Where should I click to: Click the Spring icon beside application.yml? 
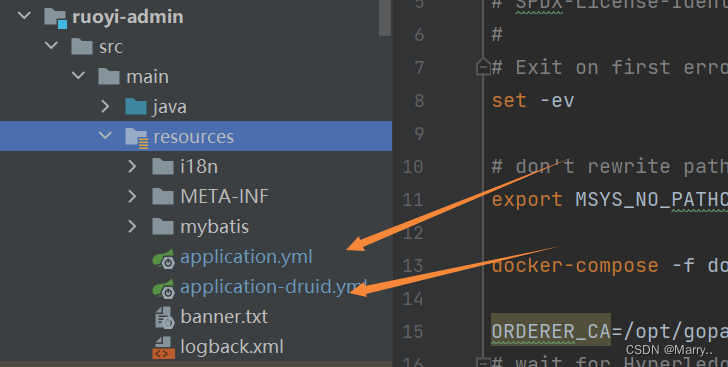click(x=163, y=258)
